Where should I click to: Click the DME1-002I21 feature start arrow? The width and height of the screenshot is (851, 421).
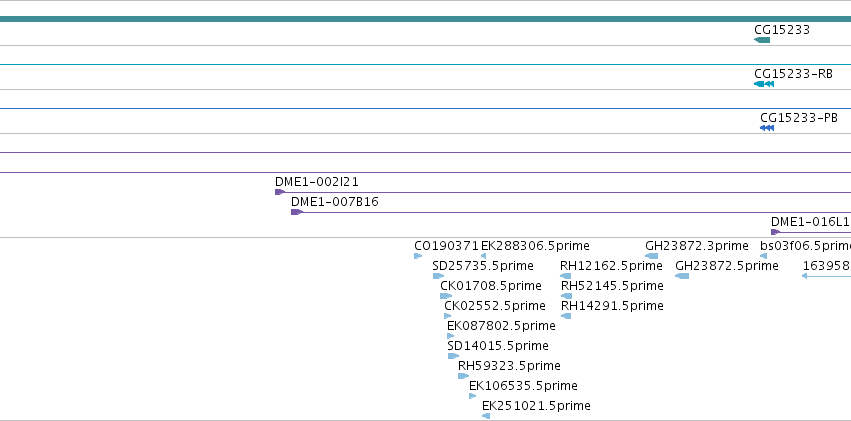[280, 192]
